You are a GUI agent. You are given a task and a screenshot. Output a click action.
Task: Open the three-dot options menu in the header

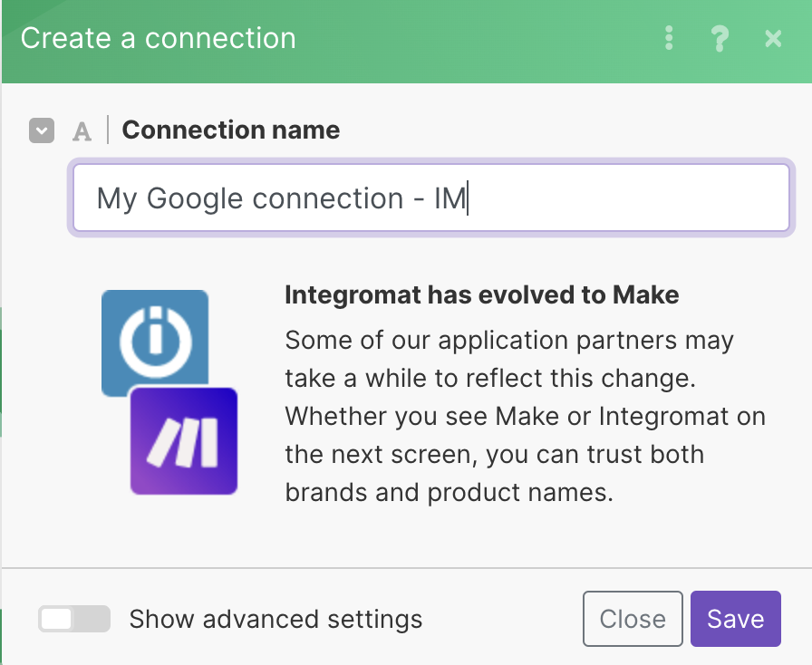tap(669, 38)
